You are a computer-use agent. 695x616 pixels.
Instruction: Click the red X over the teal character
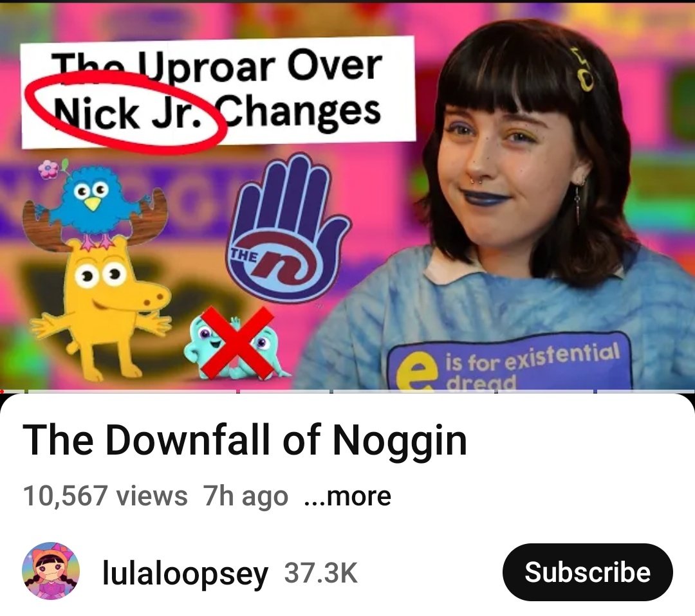pos(237,342)
